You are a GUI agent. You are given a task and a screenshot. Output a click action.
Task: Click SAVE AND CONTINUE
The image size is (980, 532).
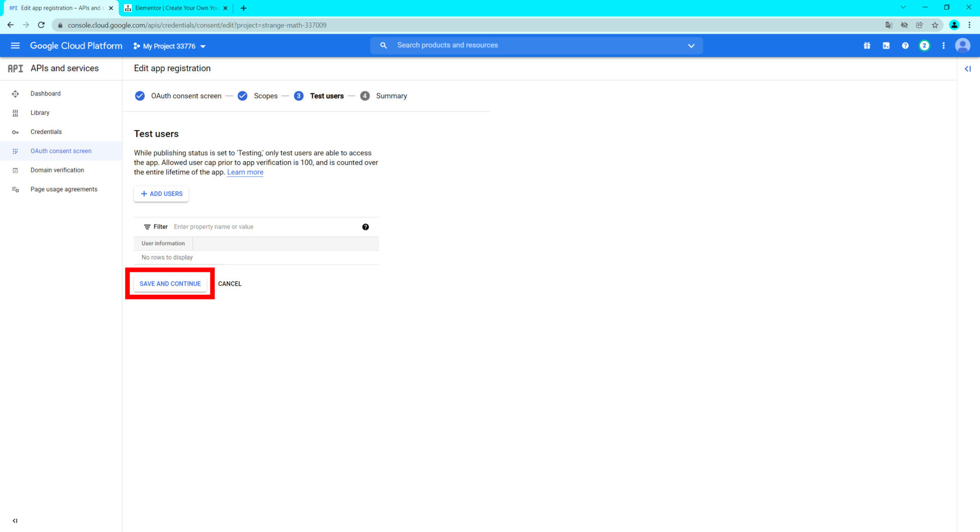pyautogui.click(x=170, y=284)
